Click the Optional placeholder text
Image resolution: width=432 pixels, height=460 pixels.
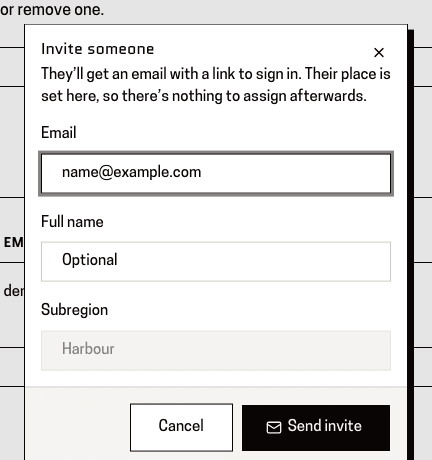pos(90,260)
